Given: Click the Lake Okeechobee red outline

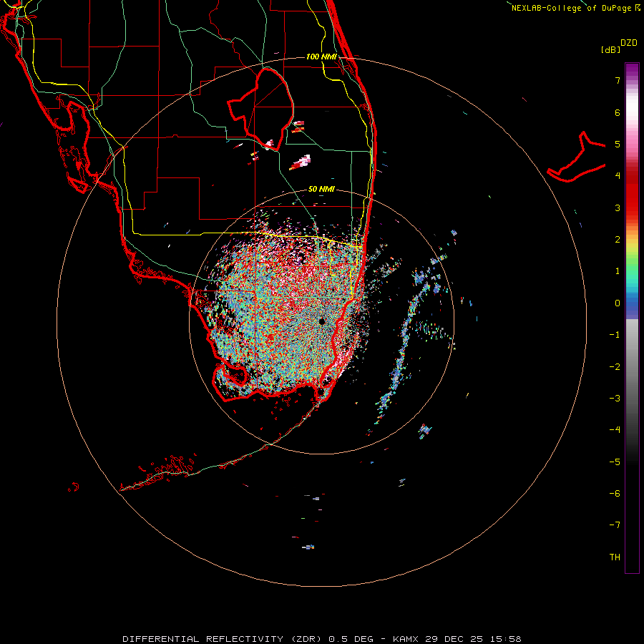Looking at the screenshot, I should 261,109.
